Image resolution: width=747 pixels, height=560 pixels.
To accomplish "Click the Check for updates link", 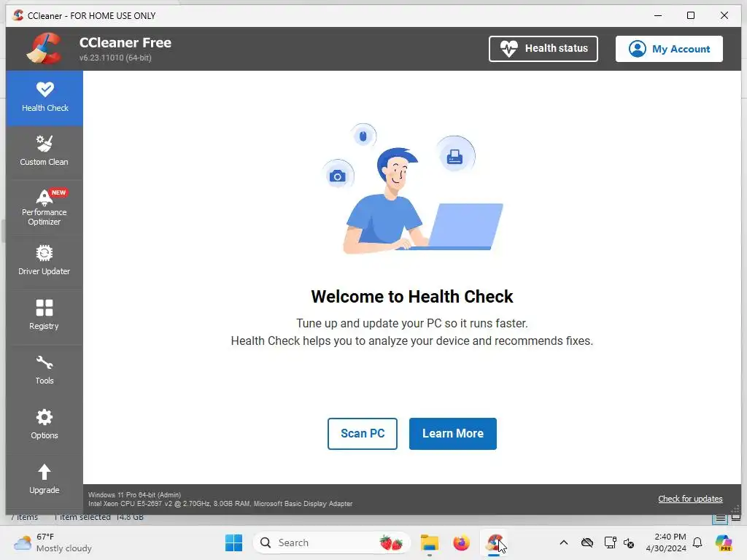I will click(x=690, y=499).
